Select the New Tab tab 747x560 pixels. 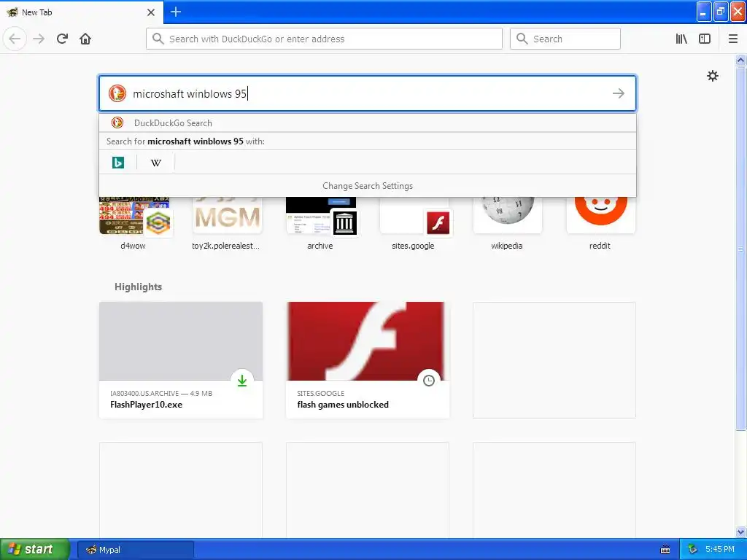pyautogui.click(x=81, y=12)
